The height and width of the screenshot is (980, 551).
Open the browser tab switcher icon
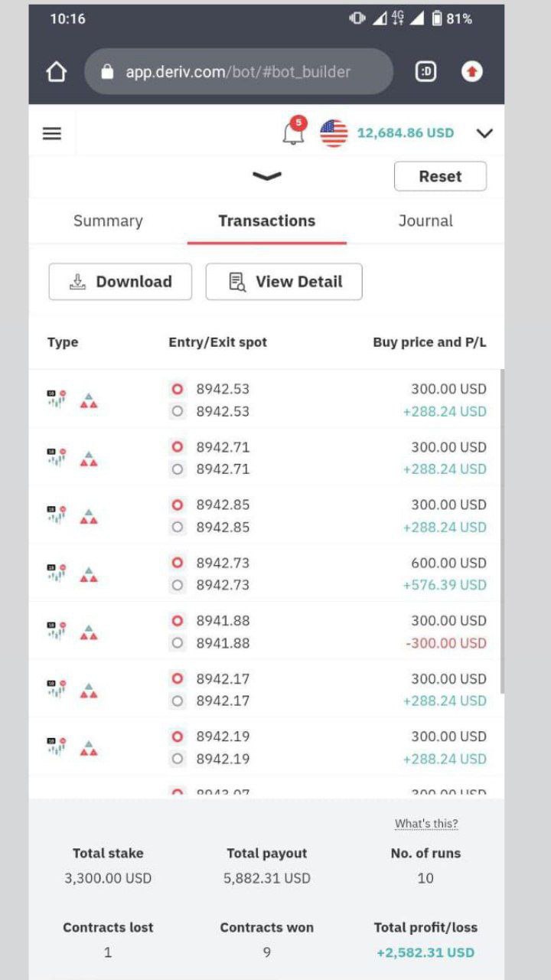pyautogui.click(x=425, y=72)
